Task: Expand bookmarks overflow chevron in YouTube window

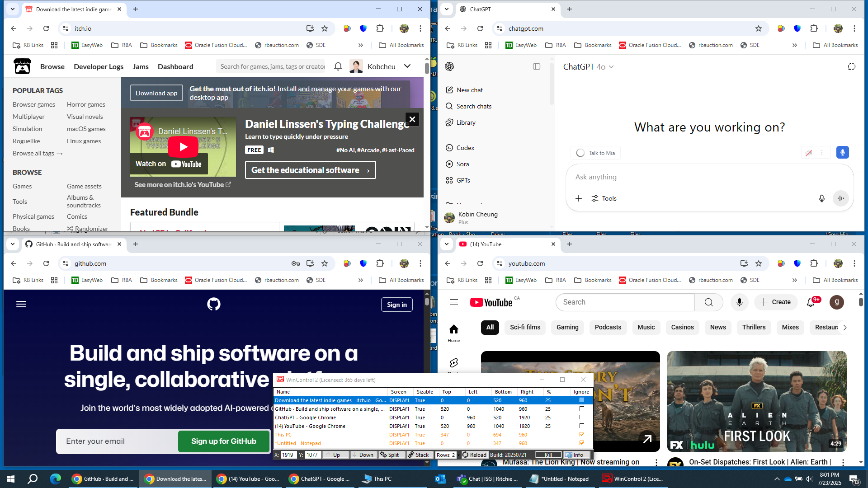Action: click(x=794, y=280)
